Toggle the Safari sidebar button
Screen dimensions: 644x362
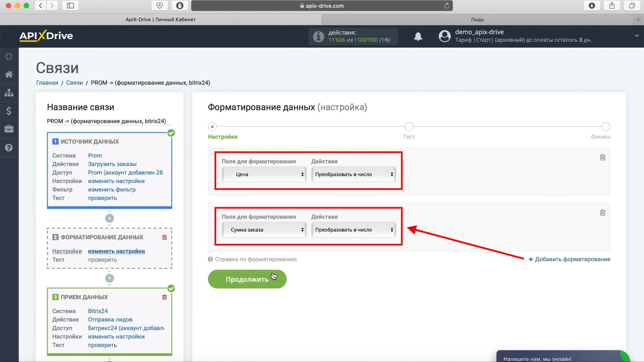[x=70, y=5]
